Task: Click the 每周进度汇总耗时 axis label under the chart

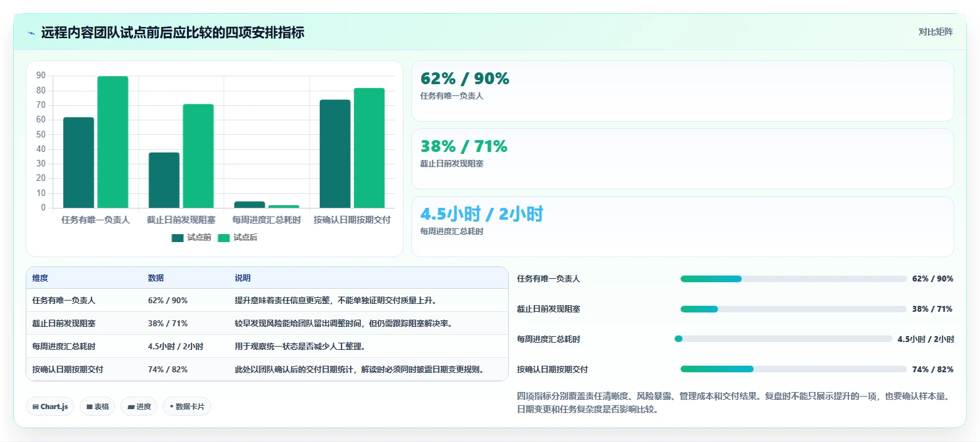Action: click(x=267, y=220)
